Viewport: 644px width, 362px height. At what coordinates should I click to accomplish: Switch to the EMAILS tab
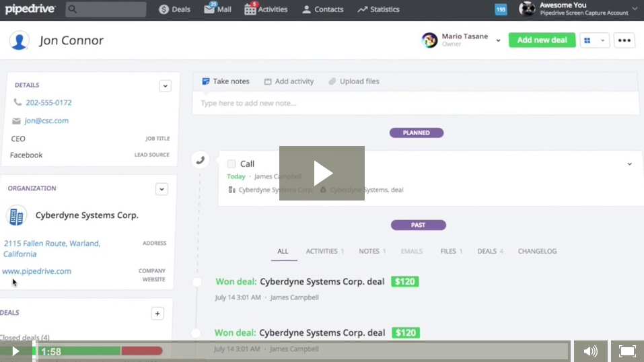click(412, 251)
